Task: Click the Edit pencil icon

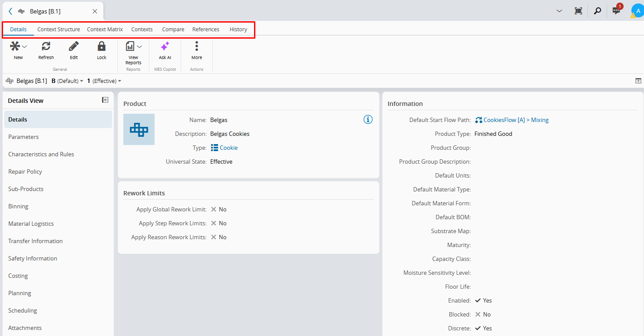Action: pyautogui.click(x=74, y=46)
